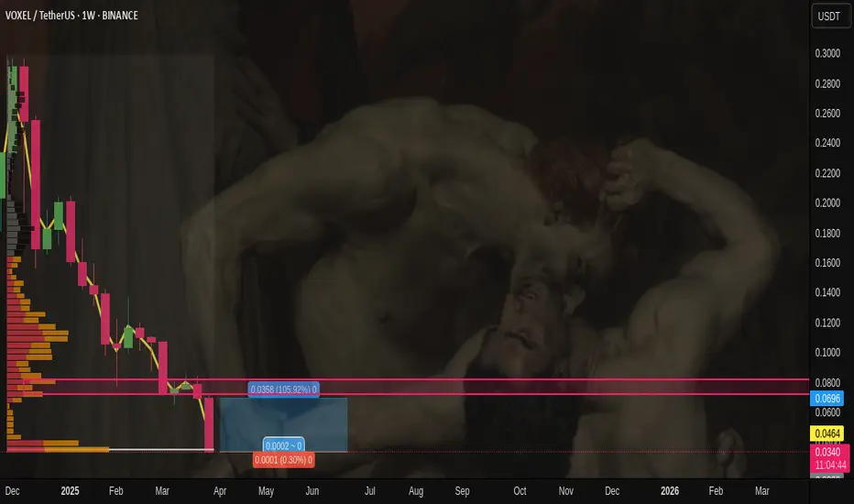Click the 0.1800 price axis label
This screenshot has height=504, width=854.
(x=827, y=233)
